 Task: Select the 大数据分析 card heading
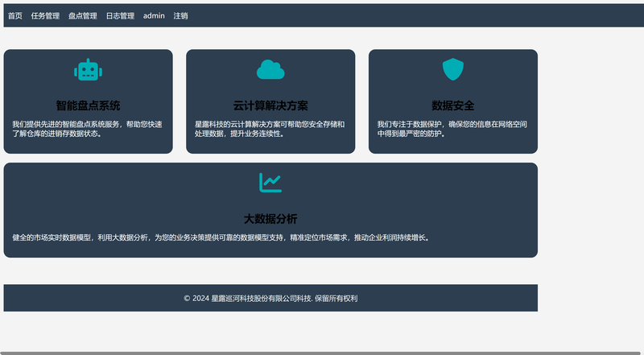tap(270, 219)
